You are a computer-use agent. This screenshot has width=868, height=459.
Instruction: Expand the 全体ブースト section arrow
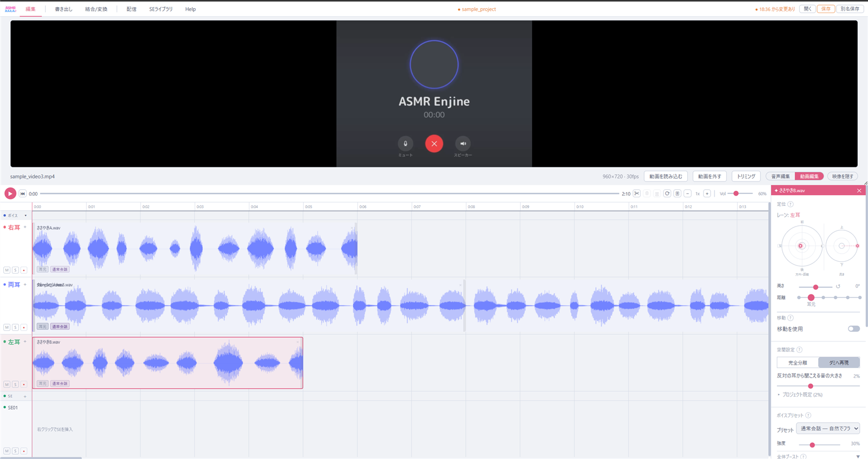858,457
